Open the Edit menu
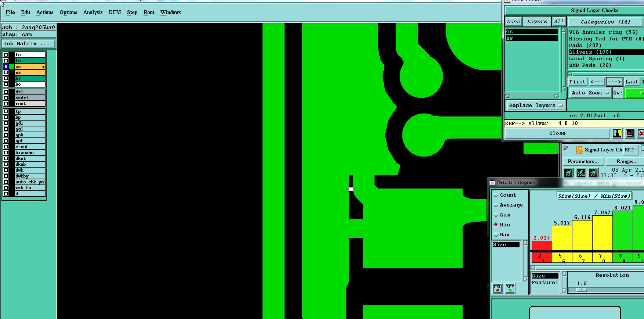This screenshot has height=319, width=644. [x=26, y=12]
